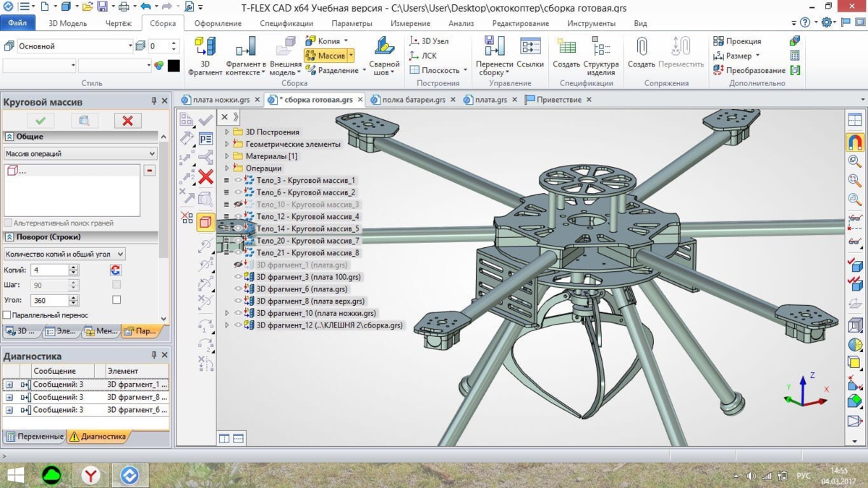Image resolution: width=868 pixels, height=488 pixels.
Task: Collapse the Общие section header
Action: 9,137
